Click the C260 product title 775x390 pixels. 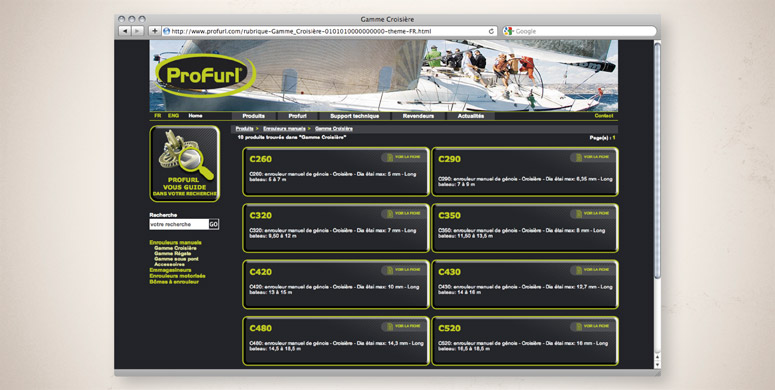click(260, 159)
